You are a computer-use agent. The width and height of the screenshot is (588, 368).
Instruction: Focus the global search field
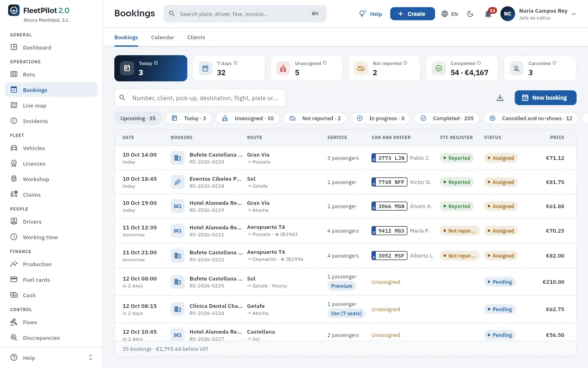(245, 14)
